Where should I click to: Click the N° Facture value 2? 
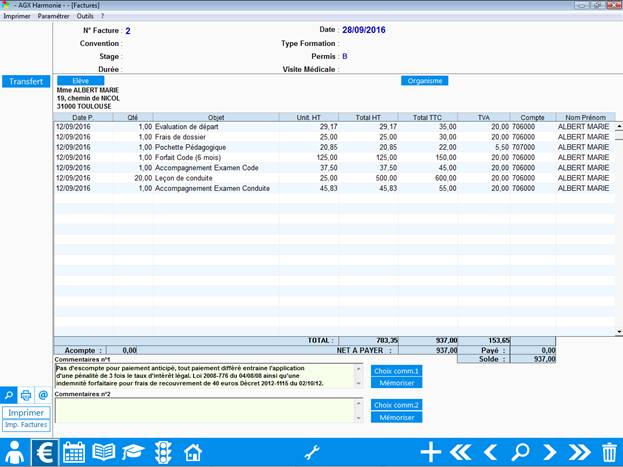[128, 31]
